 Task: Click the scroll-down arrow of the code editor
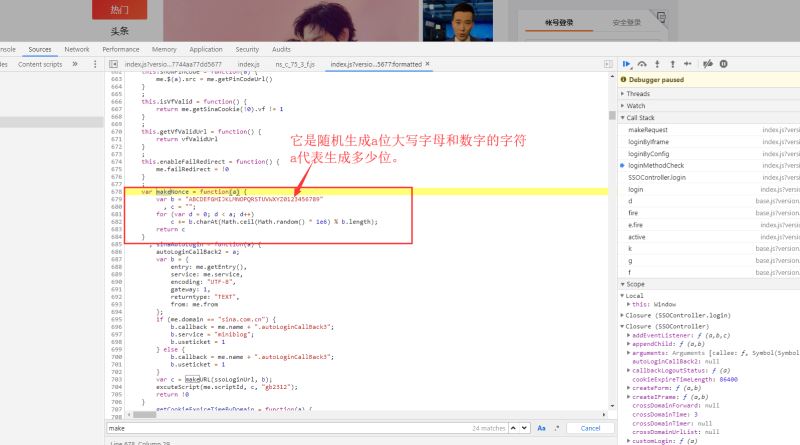coord(612,407)
